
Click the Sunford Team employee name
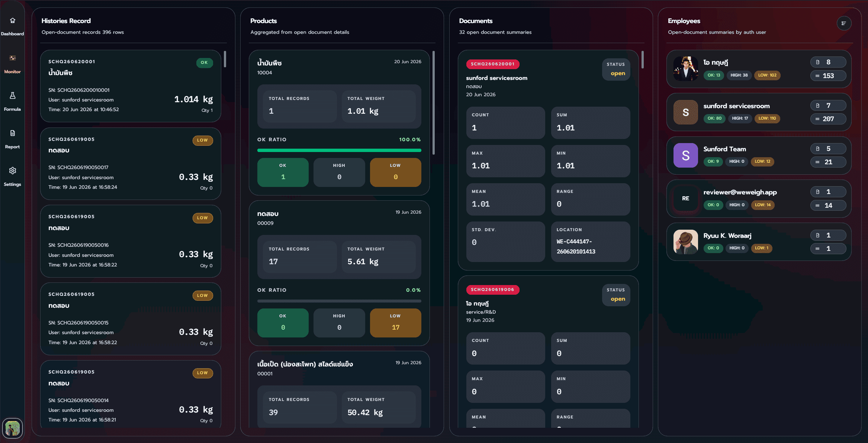[x=724, y=149]
